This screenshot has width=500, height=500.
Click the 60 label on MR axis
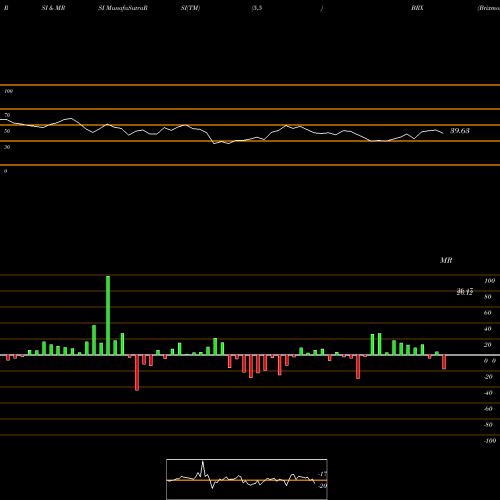488,313
